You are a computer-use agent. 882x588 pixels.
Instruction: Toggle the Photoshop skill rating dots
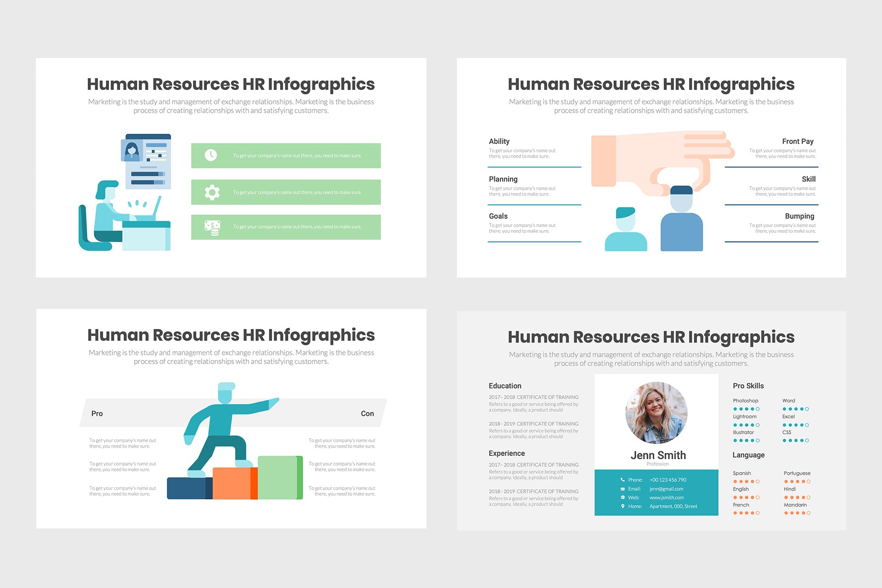[x=747, y=408]
